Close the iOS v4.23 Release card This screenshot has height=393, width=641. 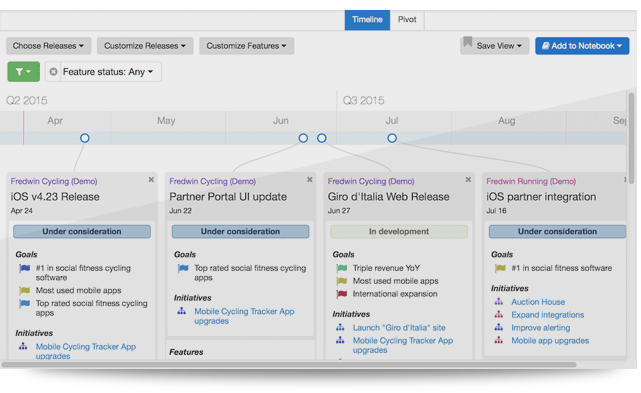click(151, 180)
